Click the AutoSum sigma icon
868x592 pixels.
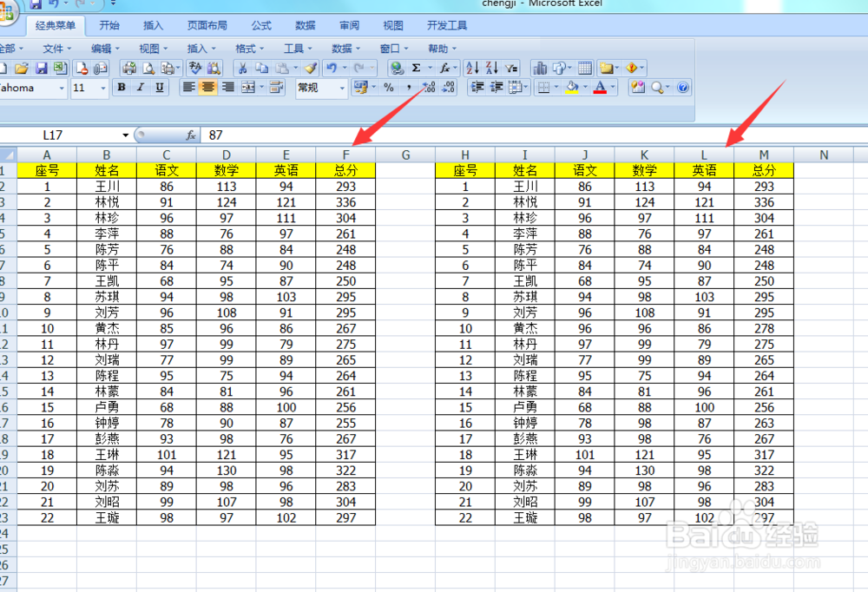point(416,68)
